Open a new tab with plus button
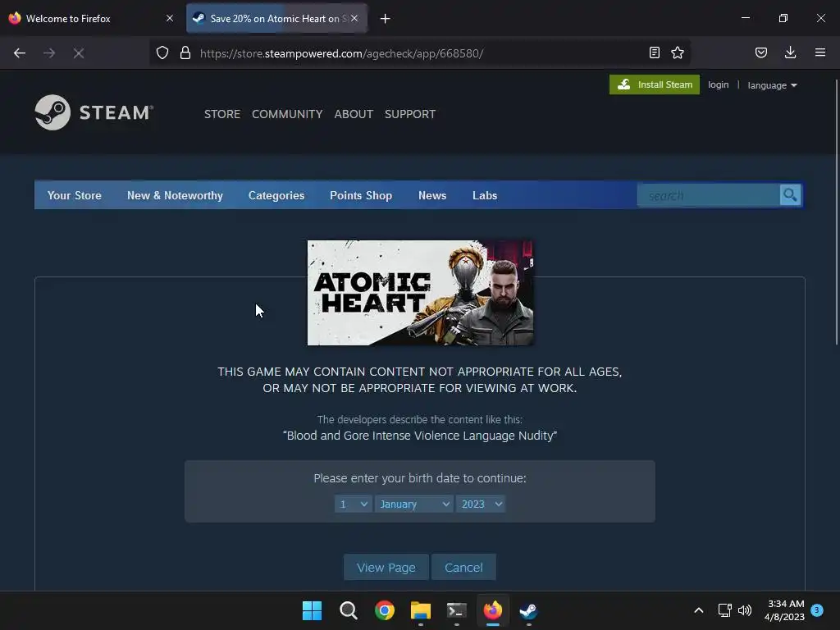Viewport: 840px width, 630px height. coord(386,19)
